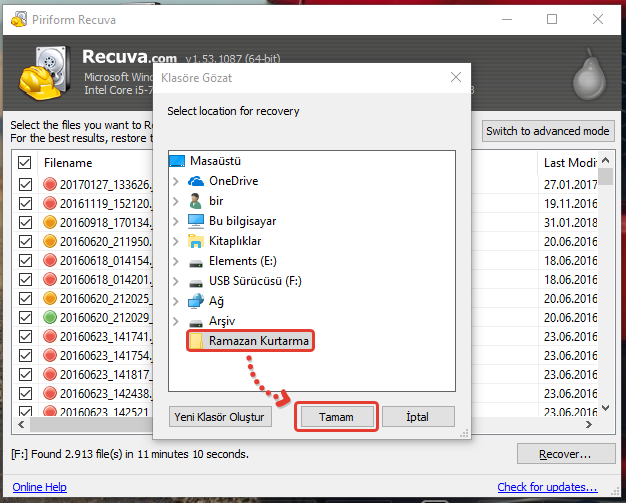Screen dimensions: 626x503
Task: Click the Ağ network icon
Action: coord(195,301)
